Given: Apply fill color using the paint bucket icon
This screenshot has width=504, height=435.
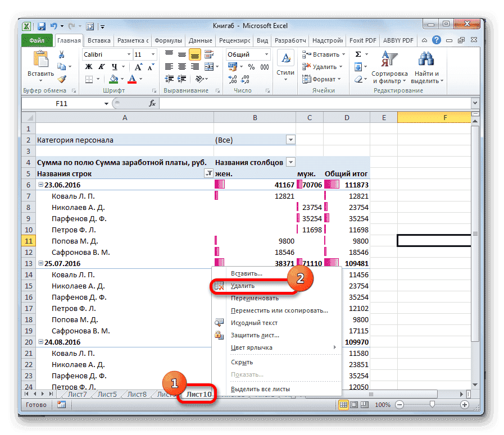Looking at the screenshot, I should [x=113, y=80].
